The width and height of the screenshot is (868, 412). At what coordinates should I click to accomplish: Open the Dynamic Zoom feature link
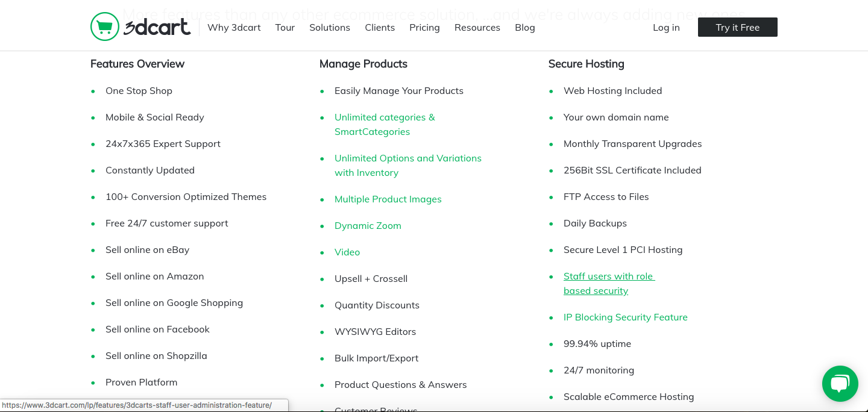click(x=368, y=226)
